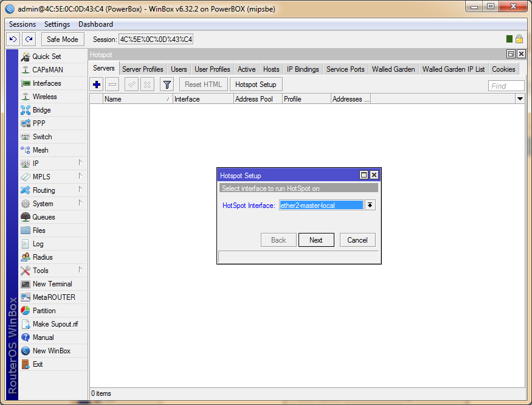Click the blue plus add server icon

tap(97, 85)
